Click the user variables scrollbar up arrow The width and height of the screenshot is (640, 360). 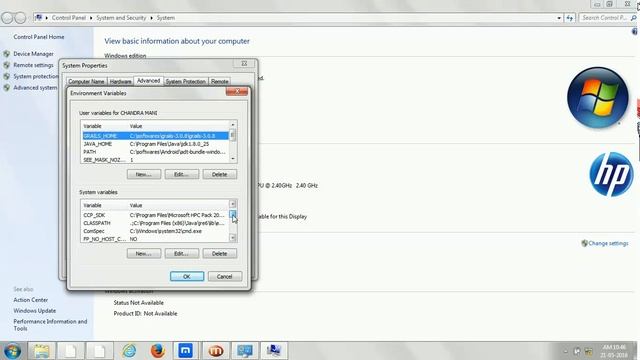click(x=233, y=125)
